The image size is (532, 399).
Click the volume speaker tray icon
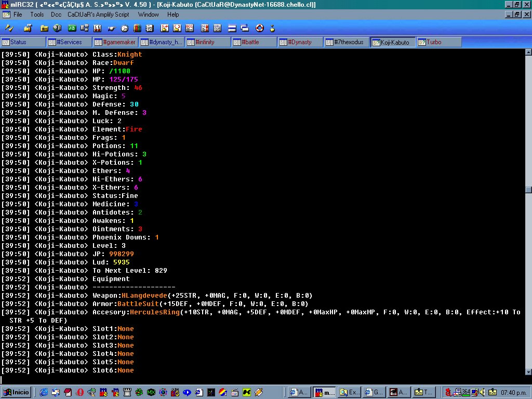483,392
